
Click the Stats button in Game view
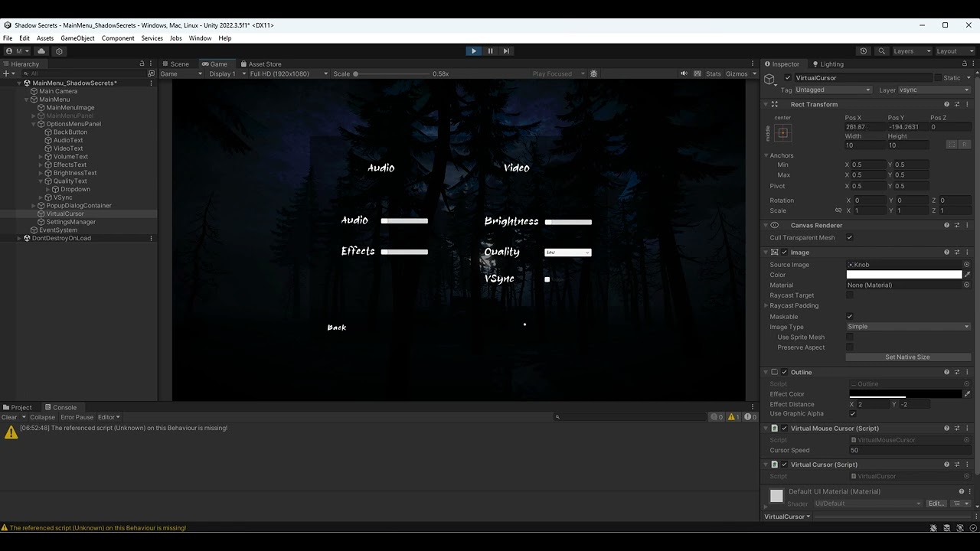pyautogui.click(x=713, y=73)
